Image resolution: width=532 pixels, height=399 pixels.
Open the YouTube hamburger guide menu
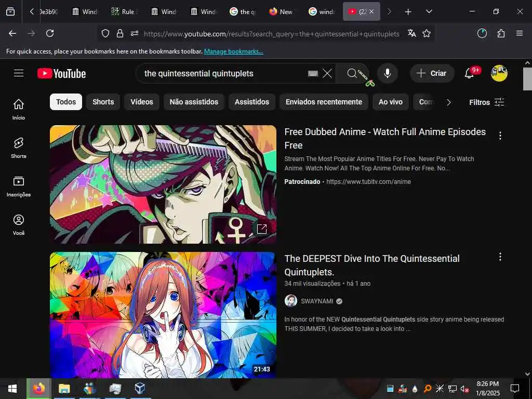tap(19, 73)
